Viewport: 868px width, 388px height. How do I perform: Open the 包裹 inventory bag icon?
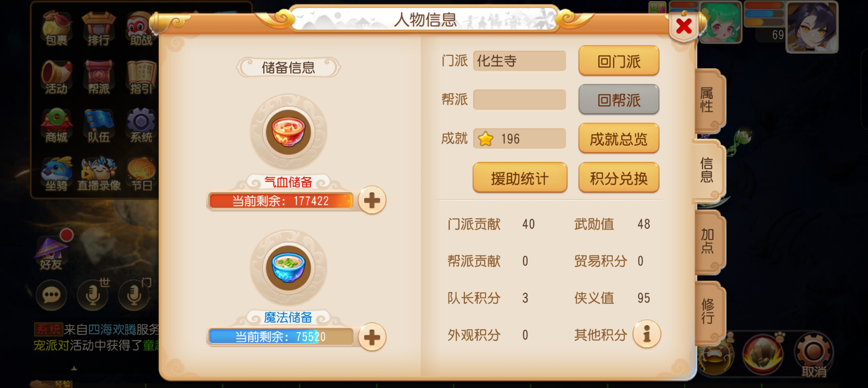point(56,28)
